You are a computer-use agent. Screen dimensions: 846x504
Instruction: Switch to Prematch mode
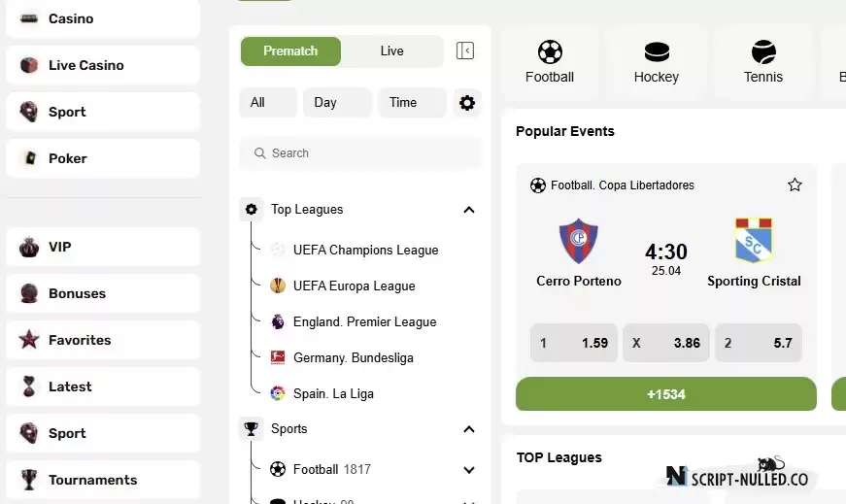[x=290, y=51]
